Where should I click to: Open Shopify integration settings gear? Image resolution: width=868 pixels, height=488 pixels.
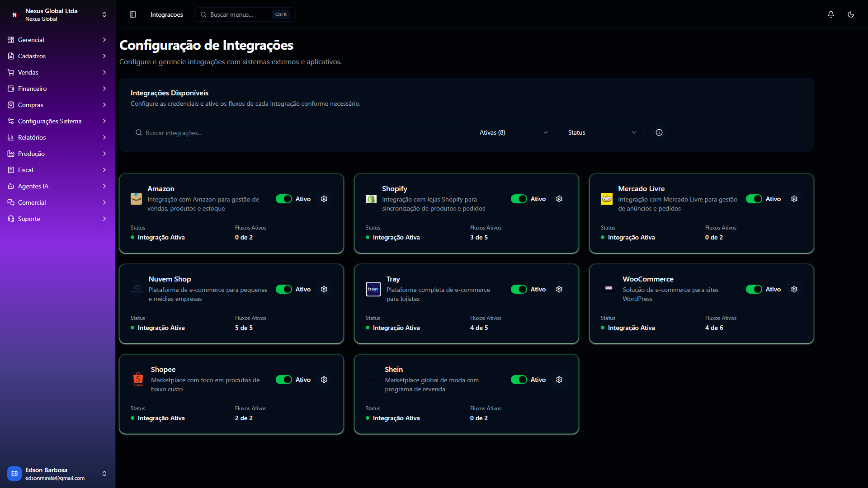(x=559, y=199)
